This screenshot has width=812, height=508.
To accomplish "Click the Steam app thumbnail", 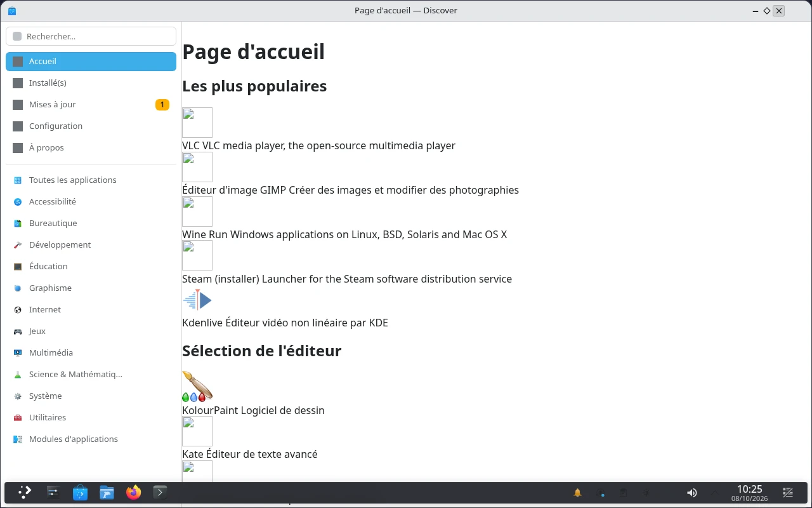I will (x=197, y=256).
